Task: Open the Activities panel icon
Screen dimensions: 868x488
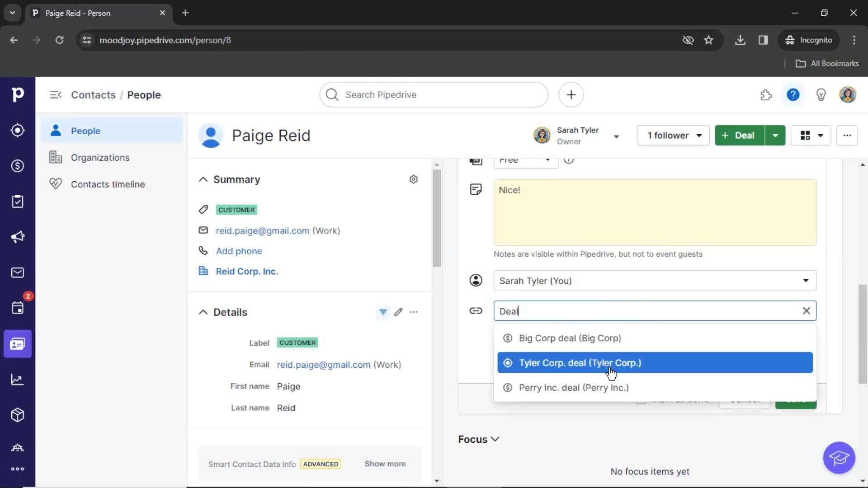Action: [18, 308]
